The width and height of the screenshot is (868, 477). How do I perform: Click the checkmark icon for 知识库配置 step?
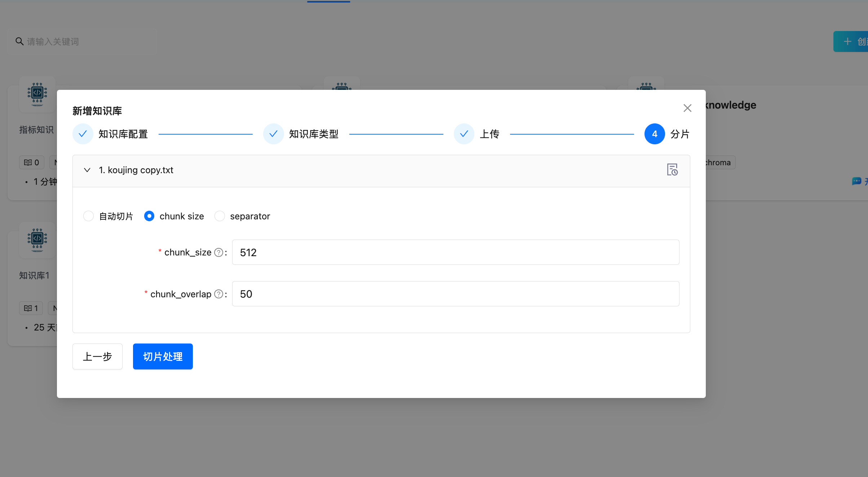(83, 134)
